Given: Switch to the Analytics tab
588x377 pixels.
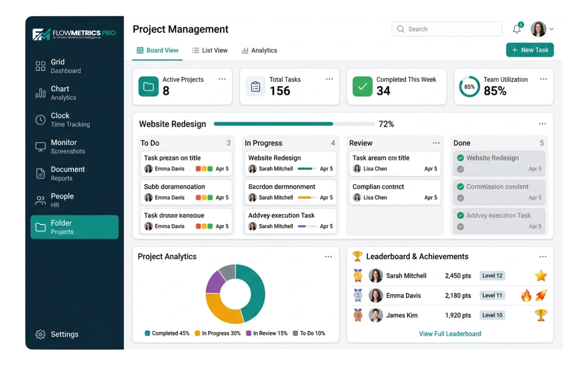Looking at the screenshot, I should [x=260, y=51].
